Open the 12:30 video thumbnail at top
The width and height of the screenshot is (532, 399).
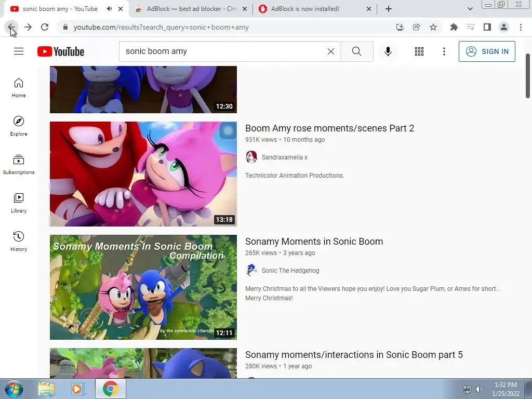coord(143,89)
